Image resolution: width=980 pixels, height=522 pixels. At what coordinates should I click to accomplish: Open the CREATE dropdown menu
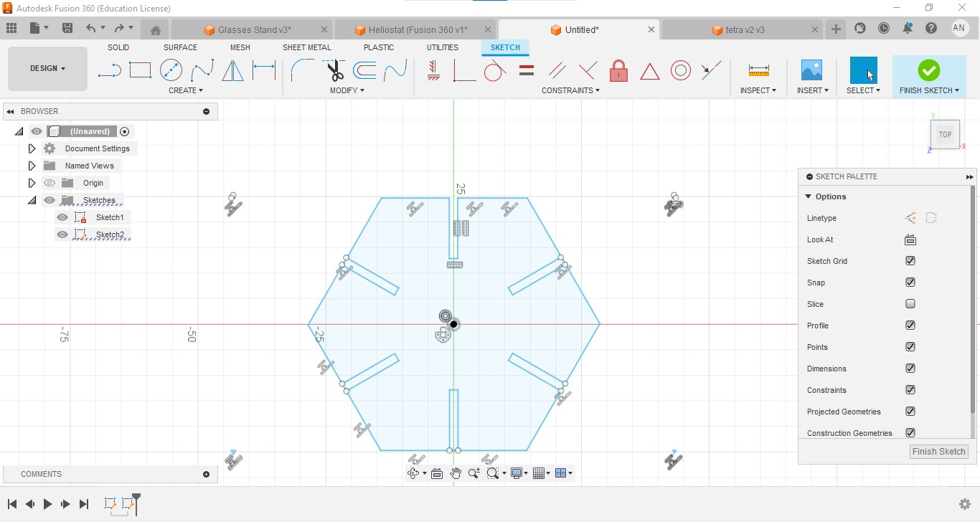tap(186, 90)
